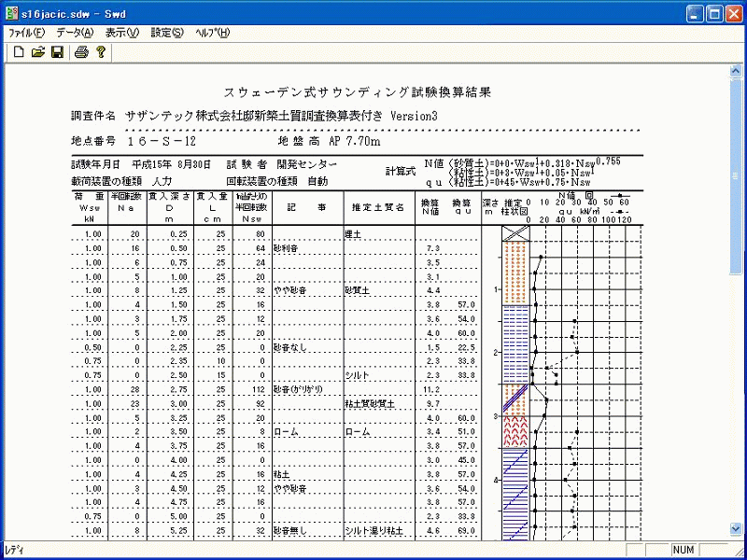Close the Swd window
Image resolution: width=747 pixels, height=560 pixels.
(734, 14)
